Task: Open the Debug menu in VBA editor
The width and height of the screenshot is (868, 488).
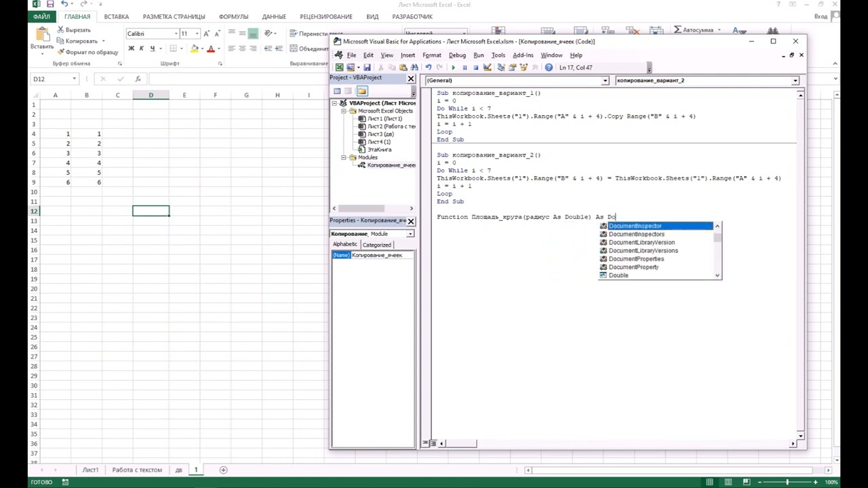Action: point(457,55)
